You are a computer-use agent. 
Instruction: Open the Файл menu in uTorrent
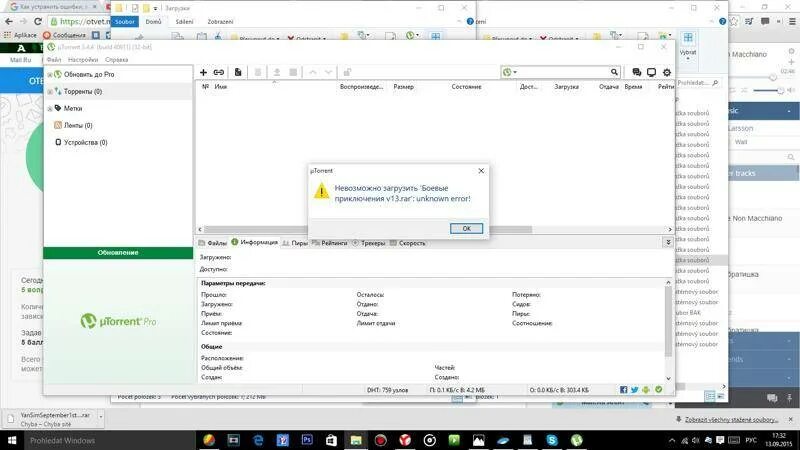(54, 60)
